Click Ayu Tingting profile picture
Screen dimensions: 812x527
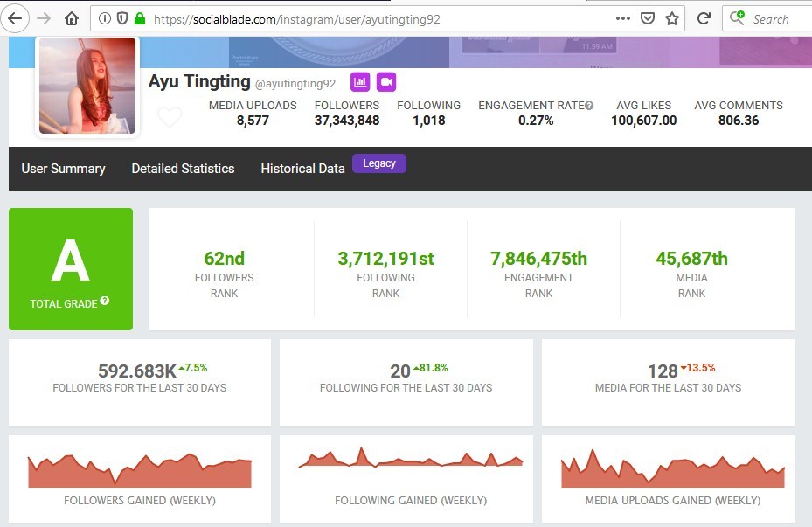click(x=87, y=86)
